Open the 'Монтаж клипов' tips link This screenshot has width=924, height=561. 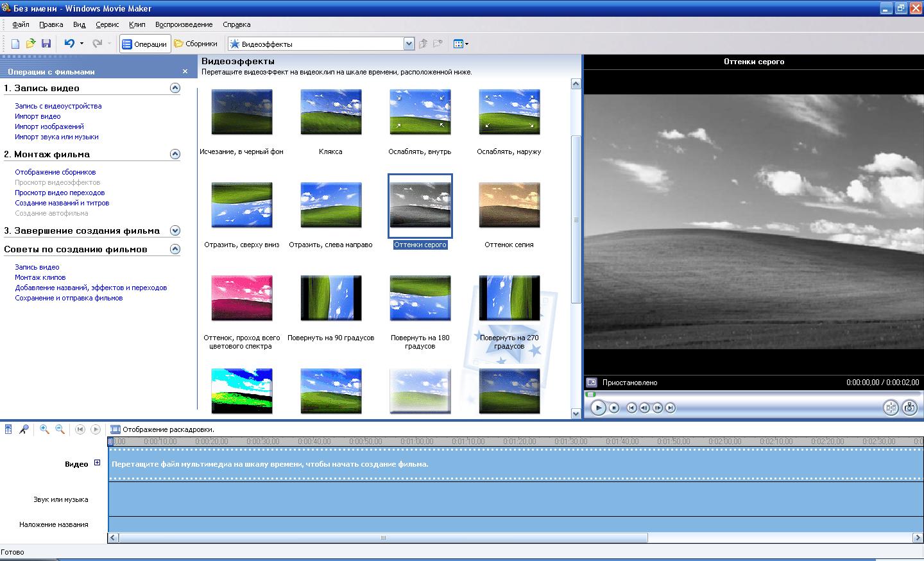[40, 277]
